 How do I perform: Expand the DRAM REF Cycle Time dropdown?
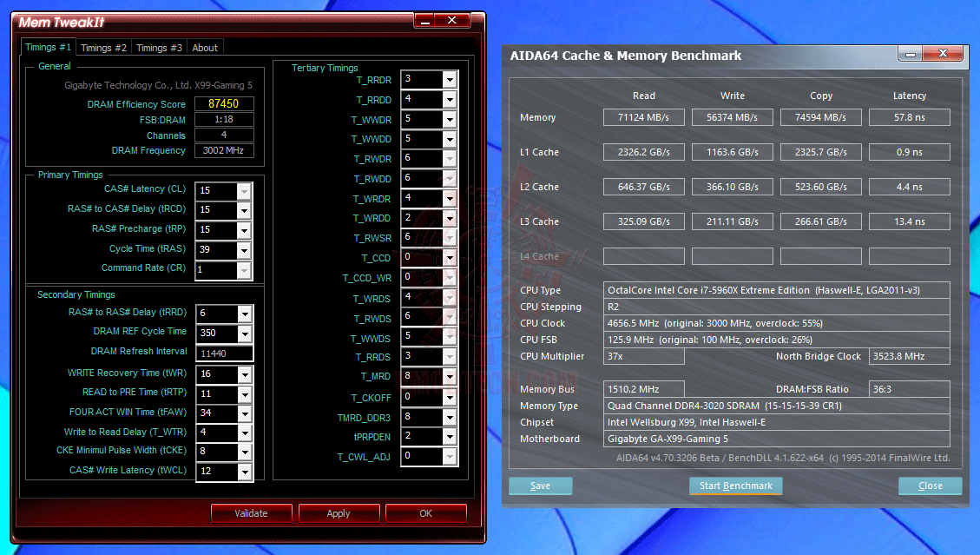pos(245,334)
